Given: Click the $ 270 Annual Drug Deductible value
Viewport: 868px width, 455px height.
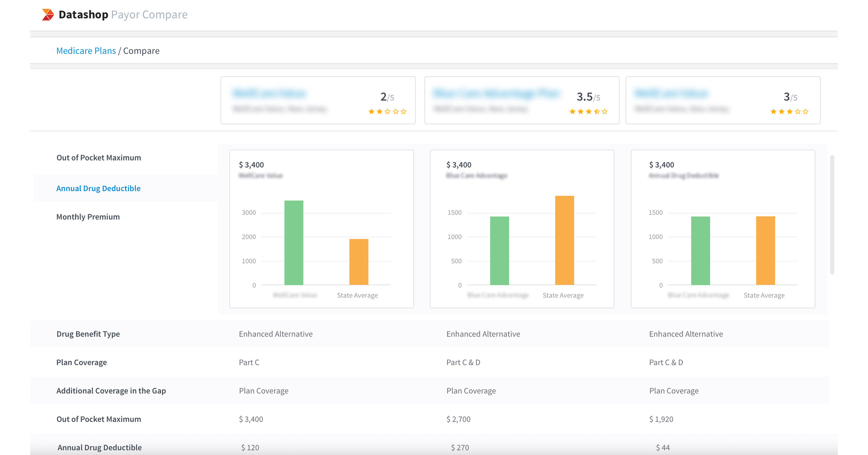Looking at the screenshot, I should tap(460, 447).
